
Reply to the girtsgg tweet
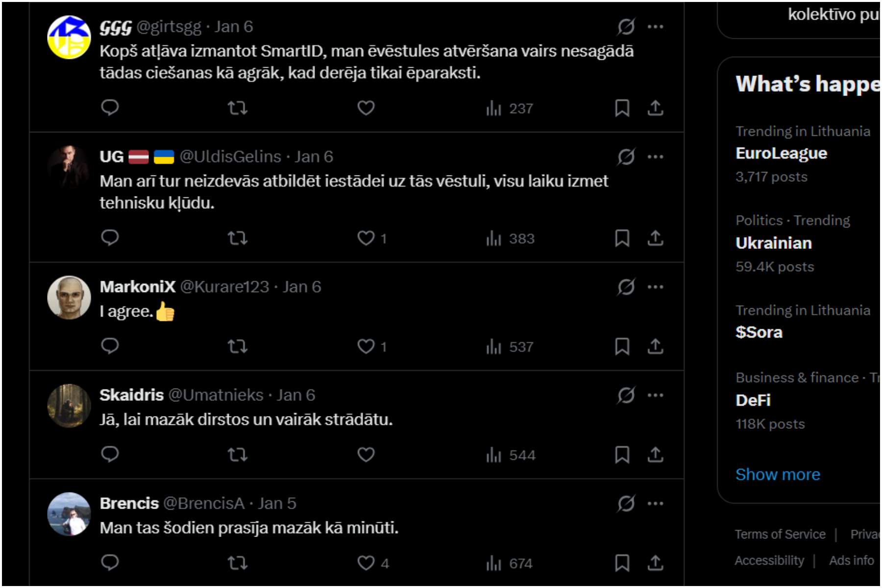[x=110, y=107]
